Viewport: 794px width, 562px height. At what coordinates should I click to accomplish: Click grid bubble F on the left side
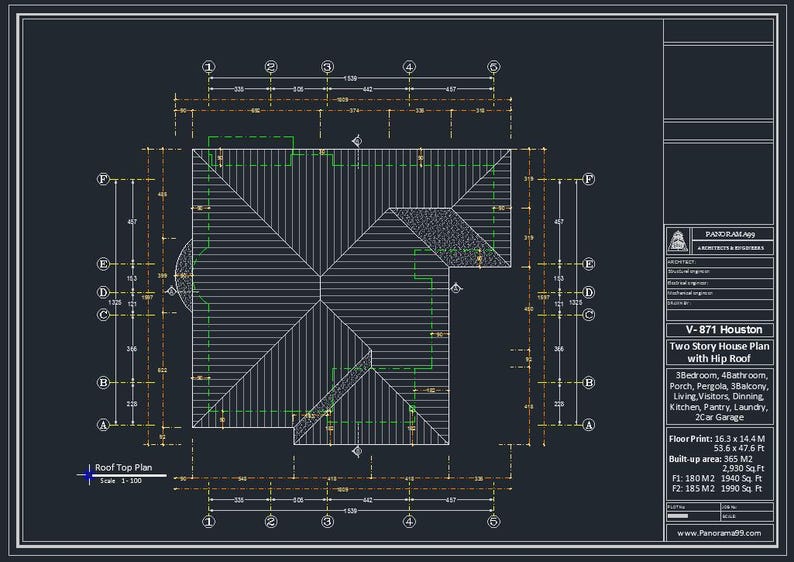point(103,179)
